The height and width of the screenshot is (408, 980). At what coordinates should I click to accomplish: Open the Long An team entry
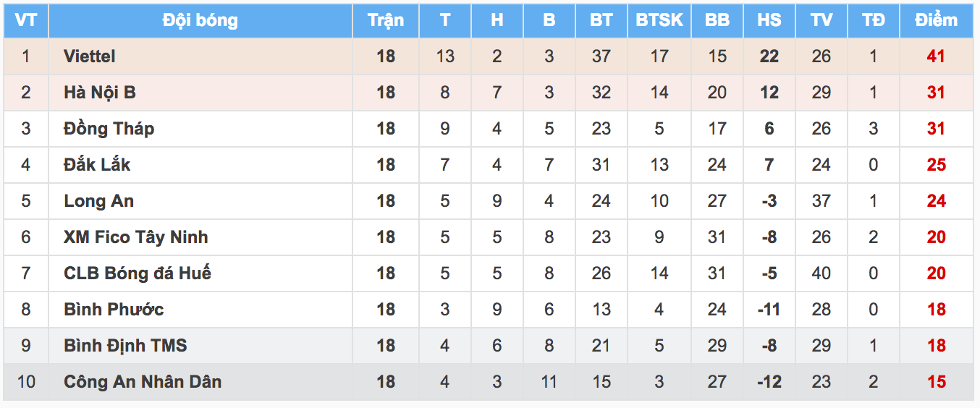[x=98, y=201]
